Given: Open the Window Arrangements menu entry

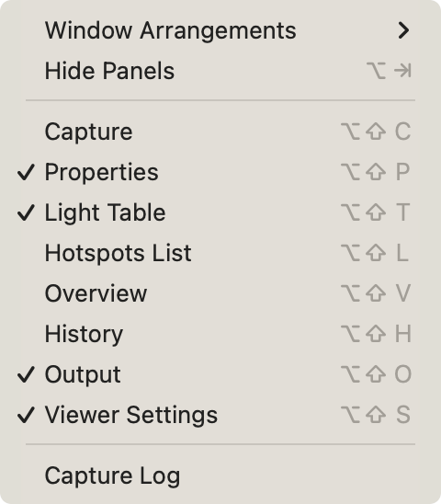Looking at the screenshot, I should click(x=220, y=30).
